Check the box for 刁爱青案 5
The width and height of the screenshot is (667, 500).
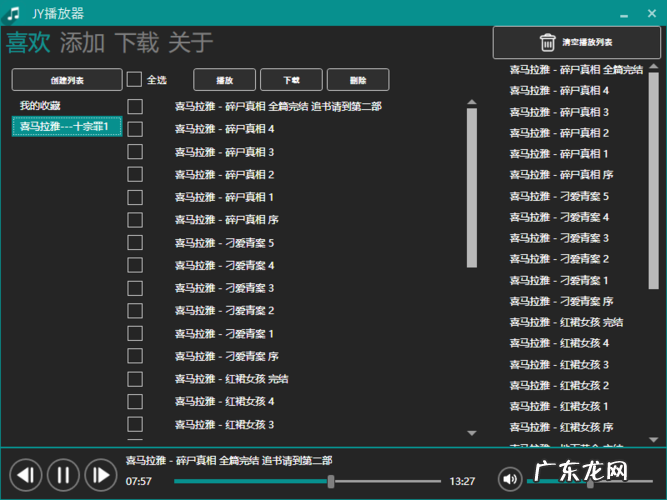pos(135,243)
